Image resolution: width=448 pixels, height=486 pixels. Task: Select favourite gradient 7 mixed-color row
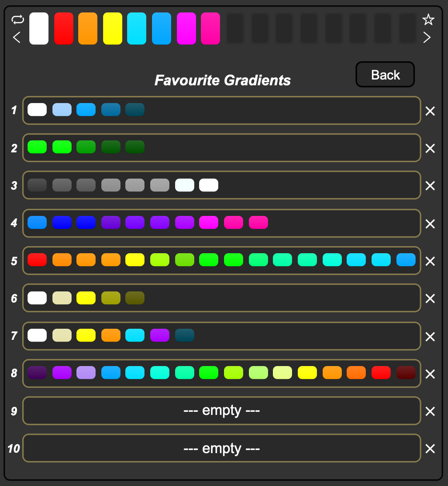[x=222, y=336]
